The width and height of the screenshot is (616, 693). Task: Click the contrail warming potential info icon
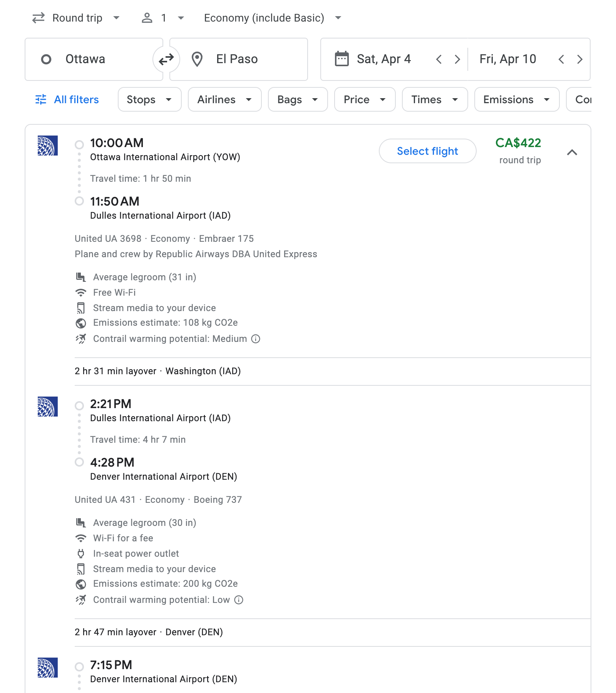(x=255, y=339)
